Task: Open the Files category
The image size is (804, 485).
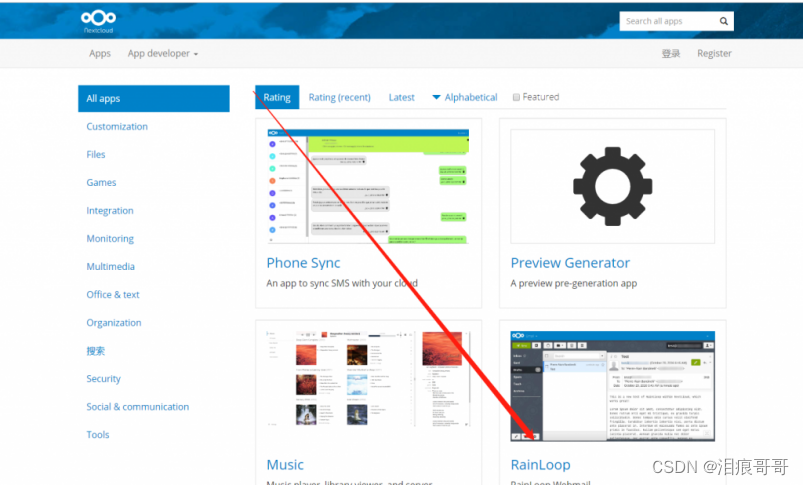Action: point(96,154)
